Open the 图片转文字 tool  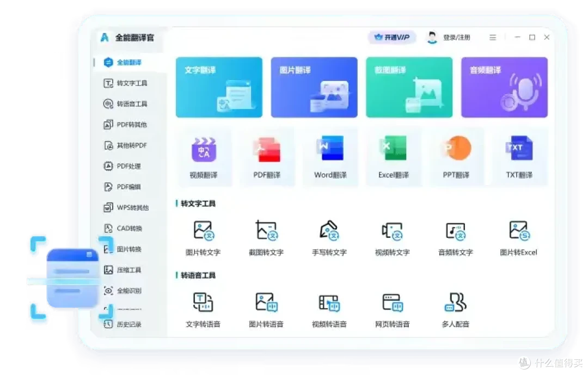[x=203, y=238]
